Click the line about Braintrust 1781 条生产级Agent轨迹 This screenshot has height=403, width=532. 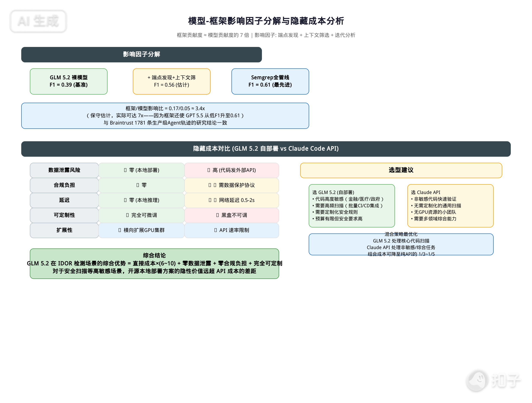[165, 123]
